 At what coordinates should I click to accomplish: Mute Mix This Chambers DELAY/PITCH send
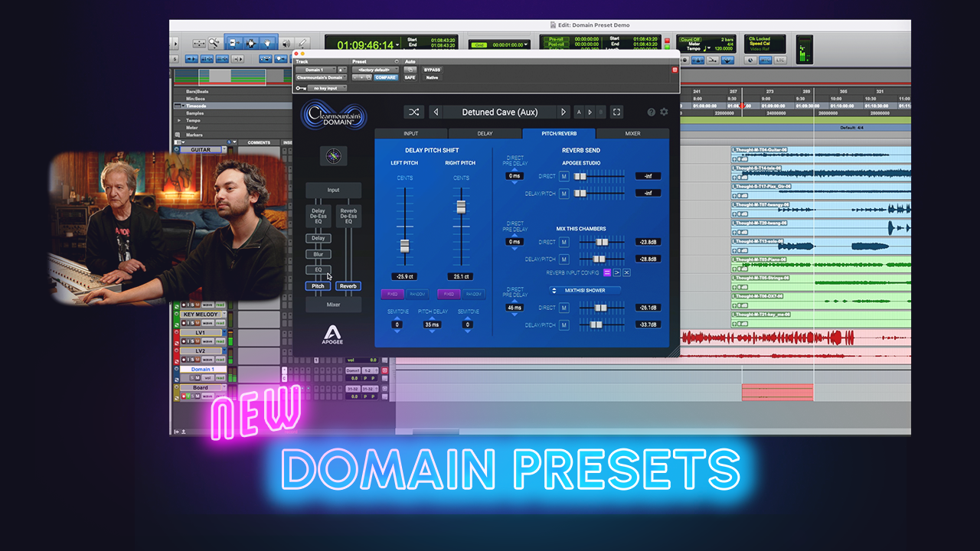(564, 259)
